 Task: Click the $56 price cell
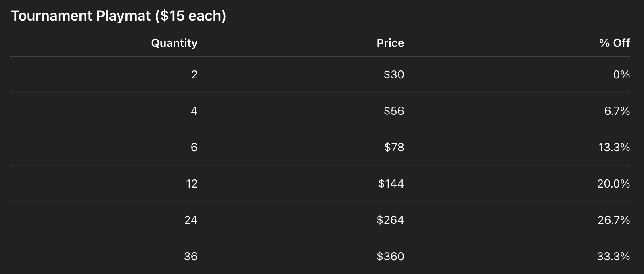coord(393,111)
